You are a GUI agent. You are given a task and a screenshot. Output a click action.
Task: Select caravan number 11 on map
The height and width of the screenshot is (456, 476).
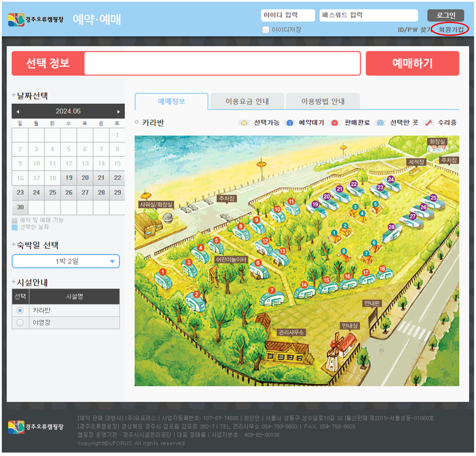coord(291,202)
